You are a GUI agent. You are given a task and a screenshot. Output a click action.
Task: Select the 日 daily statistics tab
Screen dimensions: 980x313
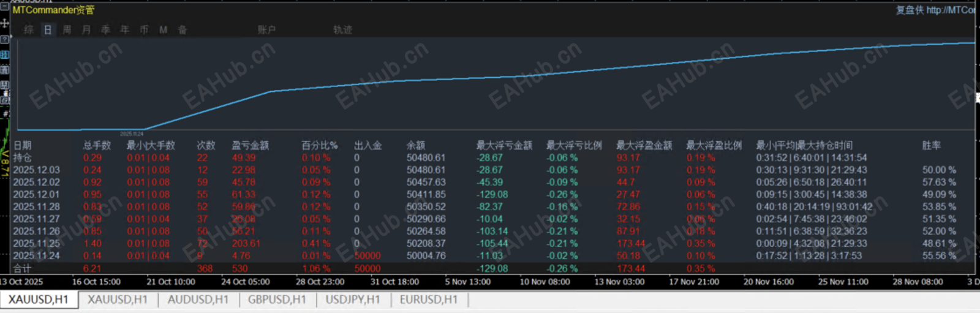point(48,29)
